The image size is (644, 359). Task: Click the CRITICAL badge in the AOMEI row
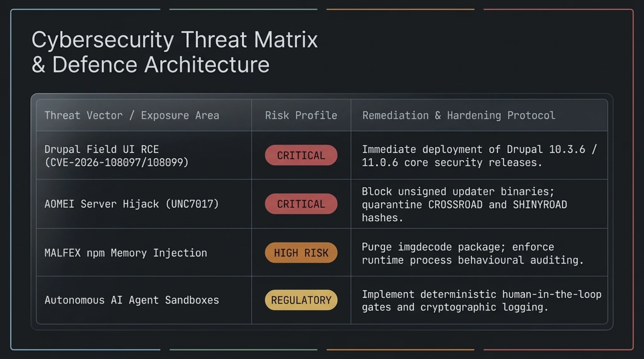(x=301, y=204)
